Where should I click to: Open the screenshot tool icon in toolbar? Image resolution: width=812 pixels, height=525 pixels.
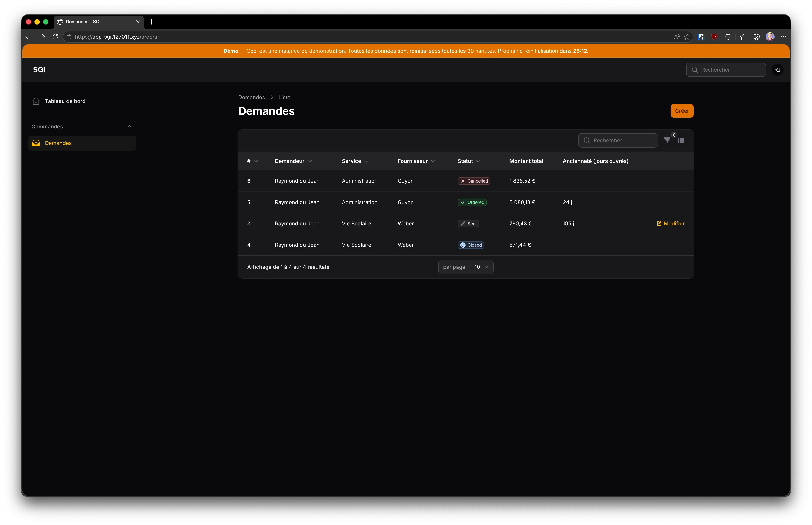pos(756,37)
